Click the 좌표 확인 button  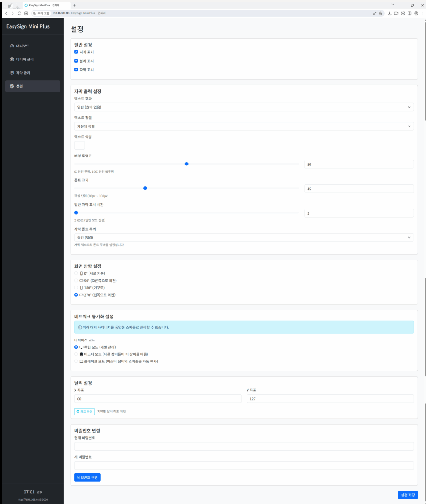point(84,412)
